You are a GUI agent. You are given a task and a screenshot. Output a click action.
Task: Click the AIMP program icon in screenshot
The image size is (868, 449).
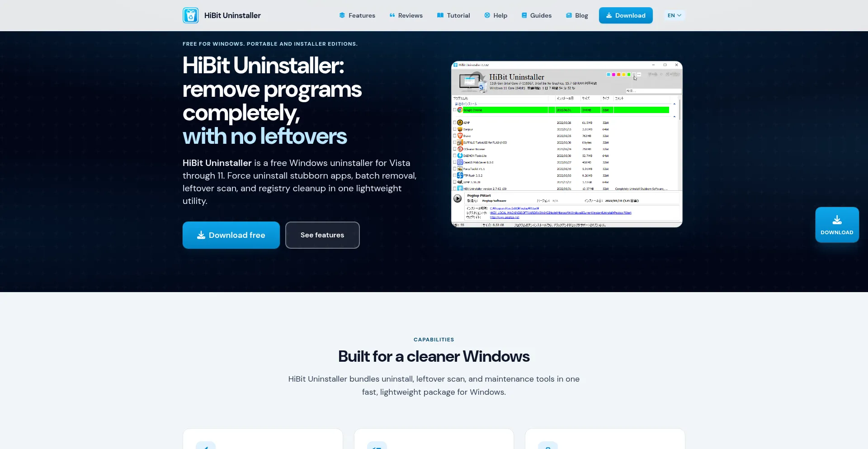(460, 123)
